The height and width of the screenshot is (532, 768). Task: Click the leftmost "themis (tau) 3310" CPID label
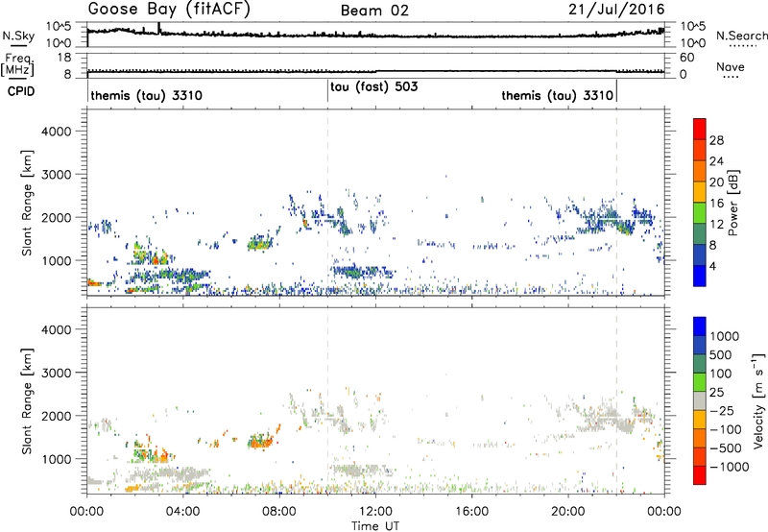click(x=147, y=95)
